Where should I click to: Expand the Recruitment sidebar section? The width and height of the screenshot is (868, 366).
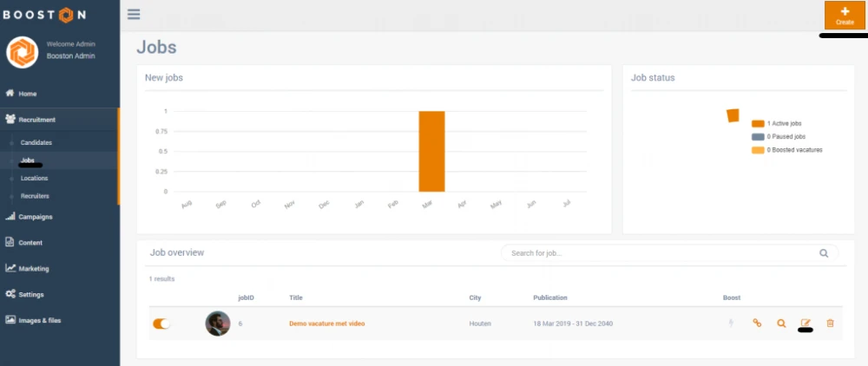pos(37,120)
